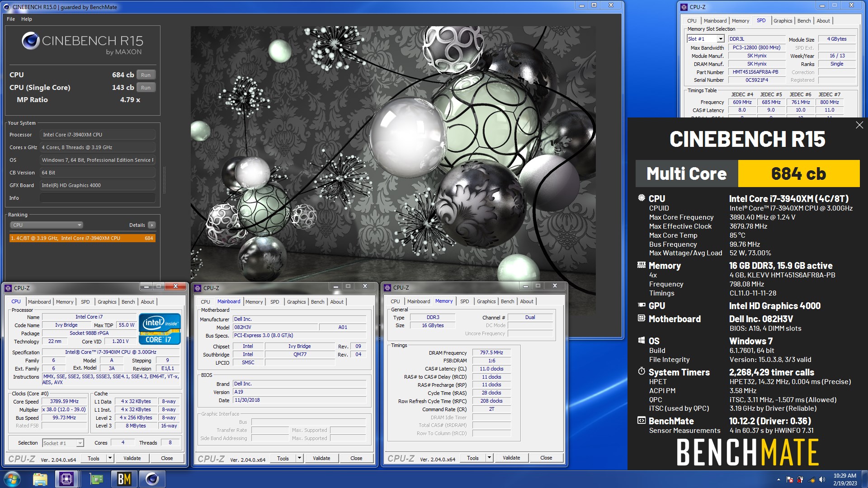This screenshot has height=488, width=868.
Task: Open the Cinebench File menu
Action: pos(11,19)
